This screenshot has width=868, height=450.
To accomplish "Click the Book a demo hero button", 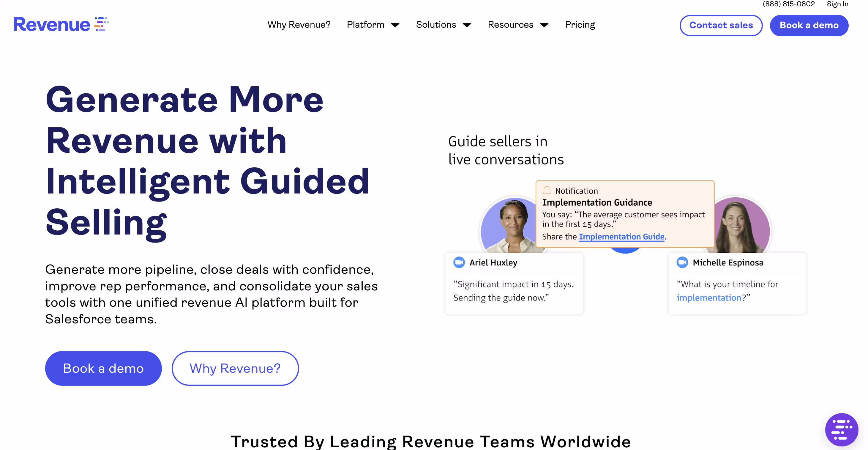I will [x=103, y=368].
